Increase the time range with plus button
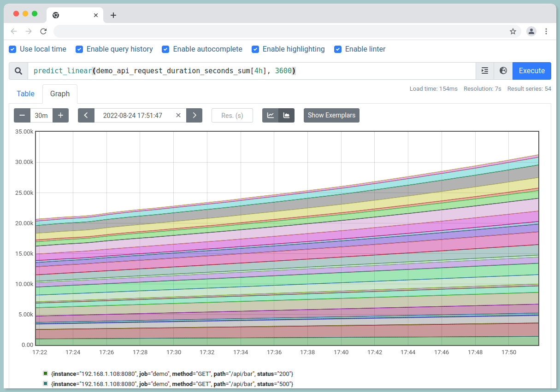The height and width of the screenshot is (392, 560). [x=60, y=115]
